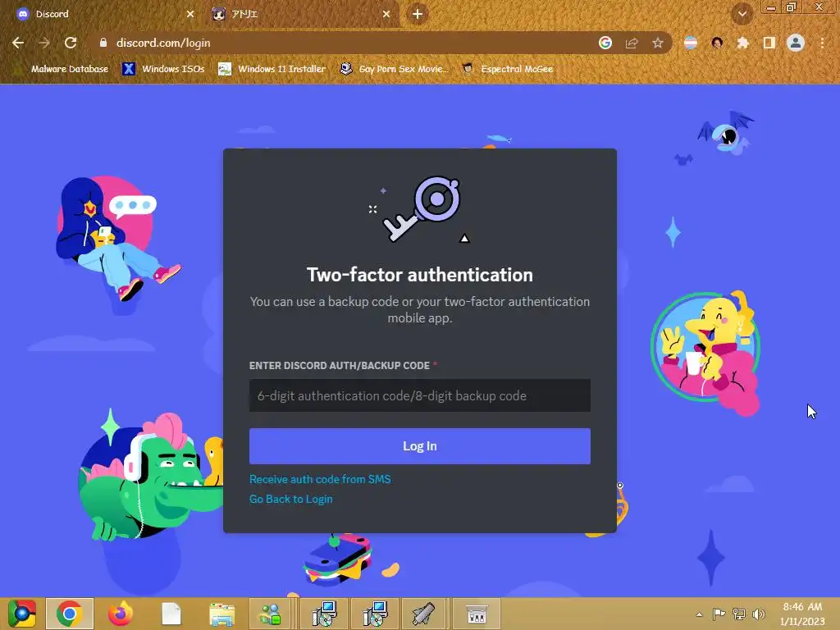This screenshot has height=630, width=840.
Task: Open the face avatar extension icon
Action: coord(717,43)
